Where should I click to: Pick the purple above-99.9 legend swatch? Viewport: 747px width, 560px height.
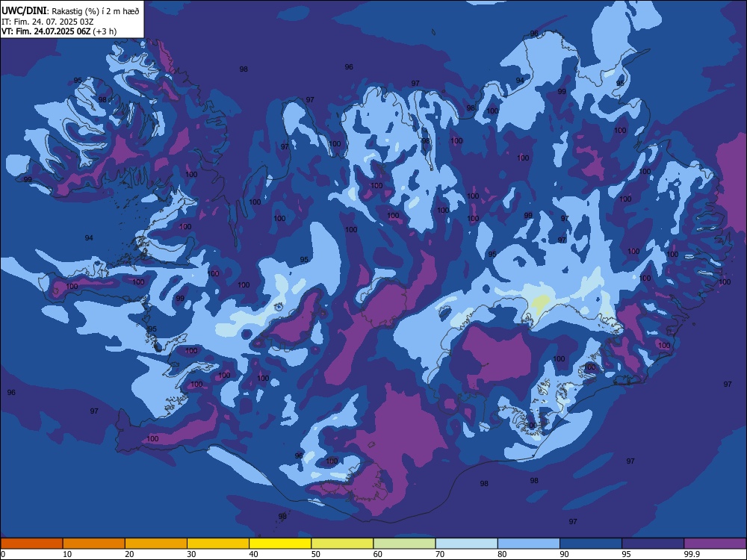point(715,544)
